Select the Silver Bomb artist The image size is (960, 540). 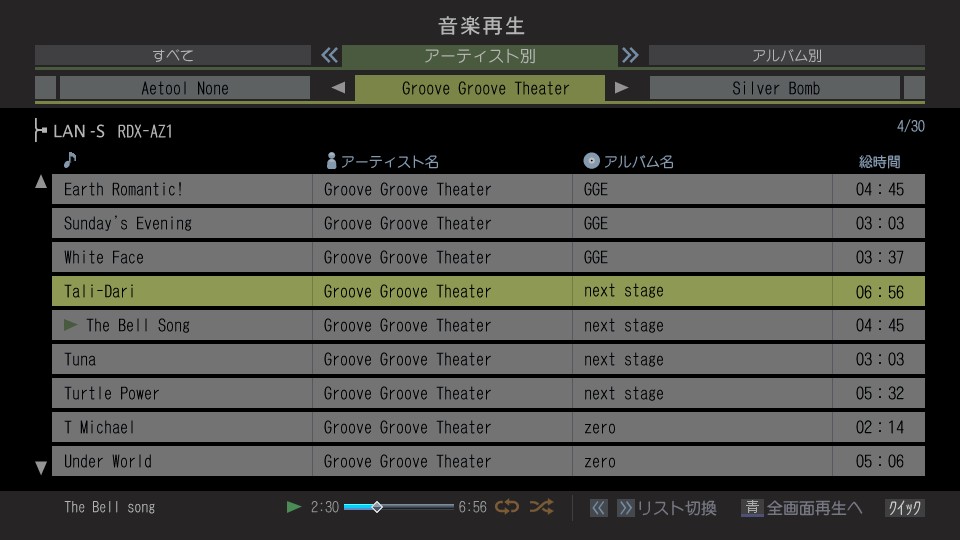tap(775, 88)
